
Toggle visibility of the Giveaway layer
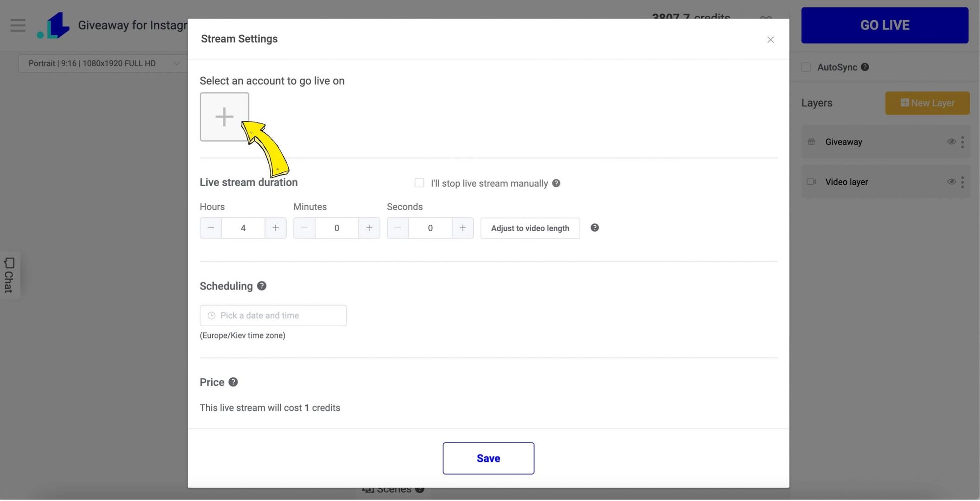pyautogui.click(x=951, y=142)
